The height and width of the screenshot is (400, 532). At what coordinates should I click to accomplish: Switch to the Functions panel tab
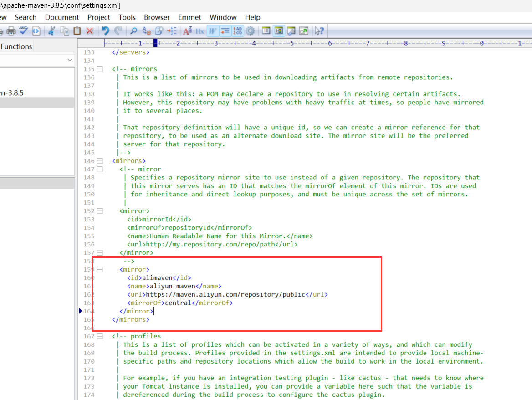click(x=16, y=46)
